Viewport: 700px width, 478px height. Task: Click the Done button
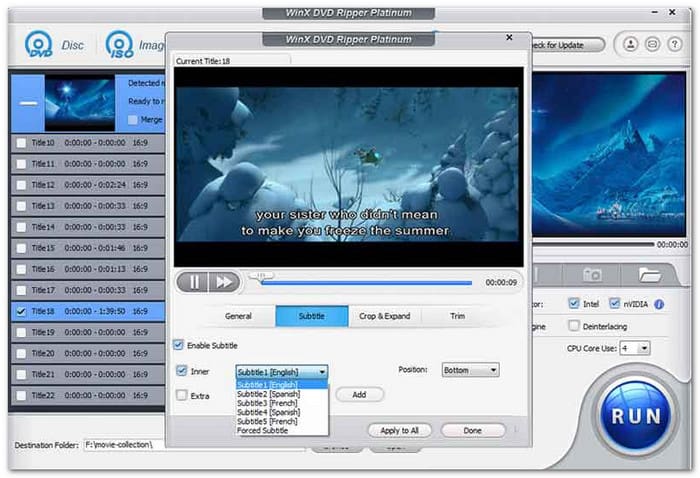click(x=472, y=430)
